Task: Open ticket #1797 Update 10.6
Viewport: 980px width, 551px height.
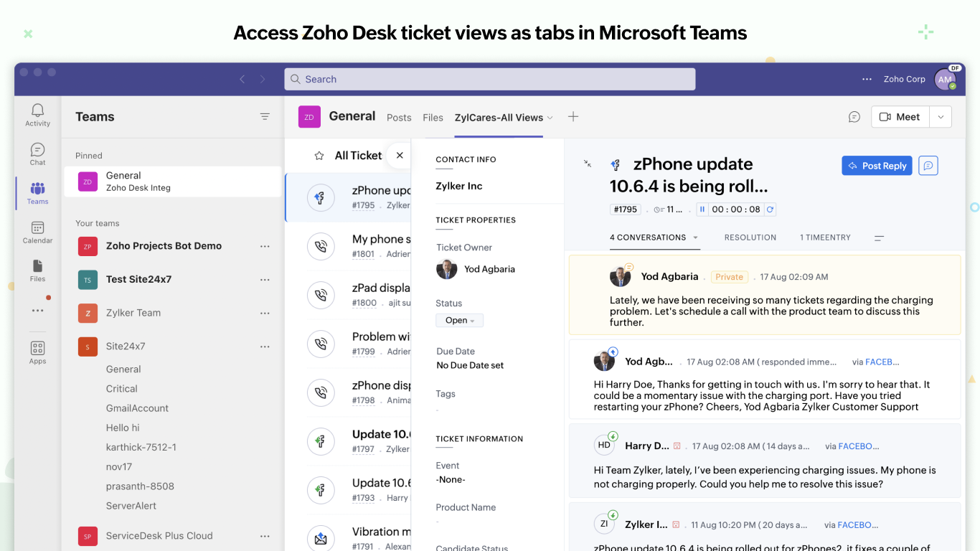Action: tap(348, 441)
